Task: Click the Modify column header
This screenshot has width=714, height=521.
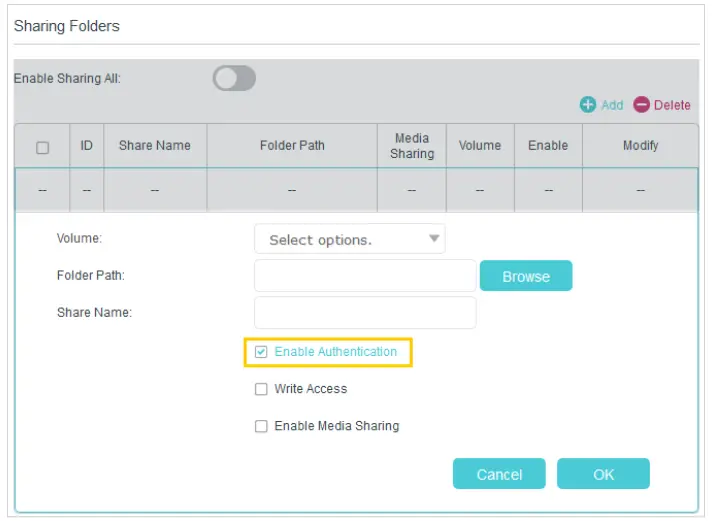Action: [x=640, y=146]
